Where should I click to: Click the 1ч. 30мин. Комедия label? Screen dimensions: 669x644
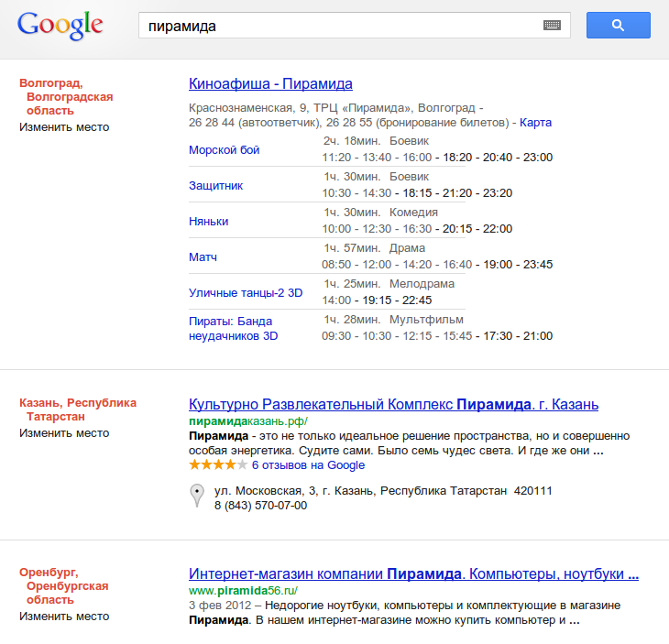point(380,213)
